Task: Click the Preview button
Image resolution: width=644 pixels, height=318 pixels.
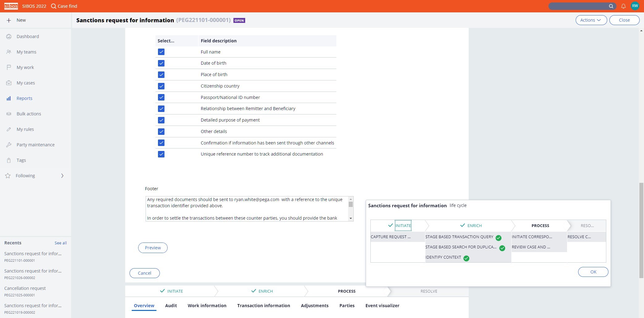Action: pyautogui.click(x=153, y=248)
